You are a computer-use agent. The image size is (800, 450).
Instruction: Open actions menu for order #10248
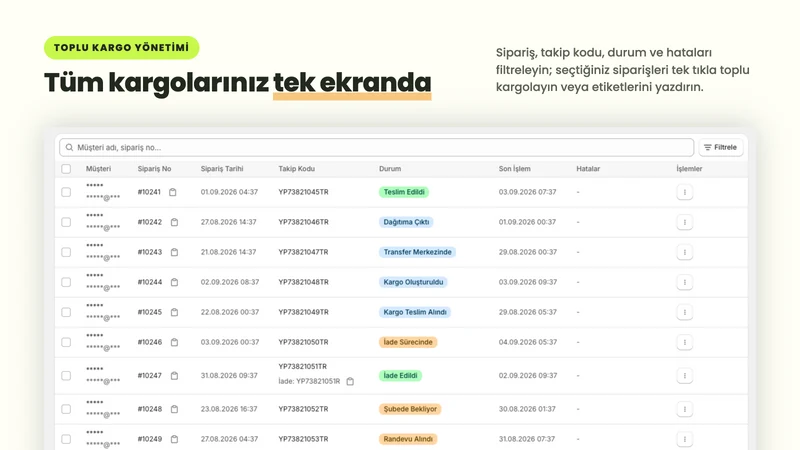685,409
